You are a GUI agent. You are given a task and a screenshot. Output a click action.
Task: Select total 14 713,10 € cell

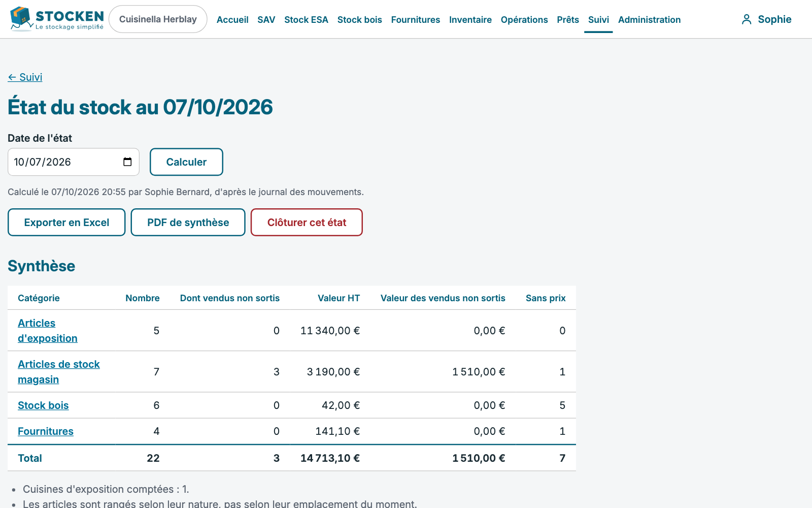[x=330, y=458]
